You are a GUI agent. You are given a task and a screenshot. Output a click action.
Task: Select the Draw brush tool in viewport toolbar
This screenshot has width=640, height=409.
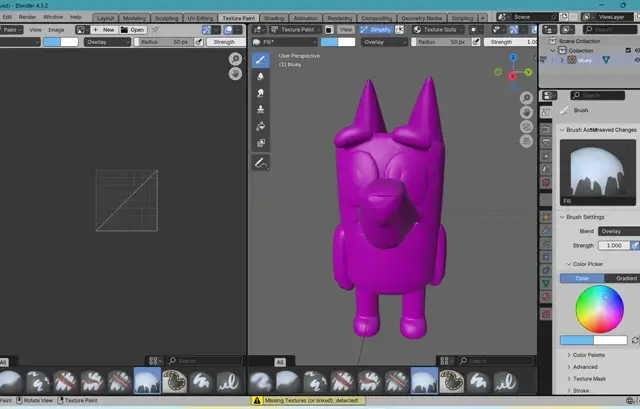click(260, 60)
